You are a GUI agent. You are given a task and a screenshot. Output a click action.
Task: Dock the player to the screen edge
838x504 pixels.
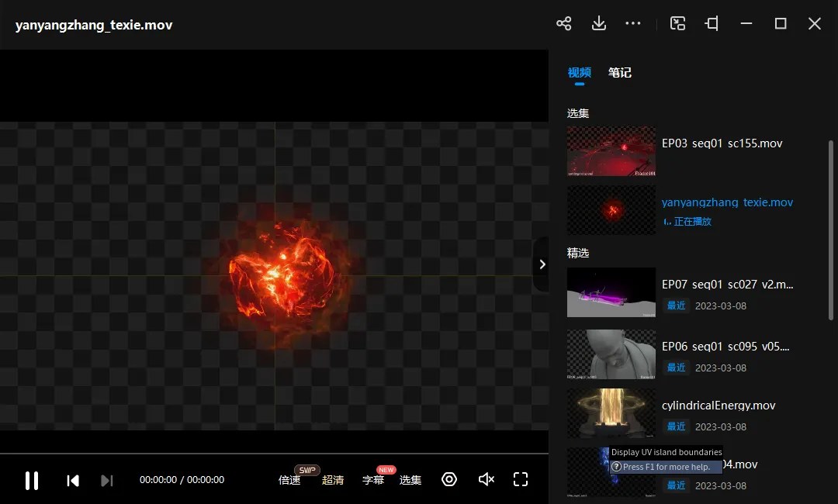point(712,23)
